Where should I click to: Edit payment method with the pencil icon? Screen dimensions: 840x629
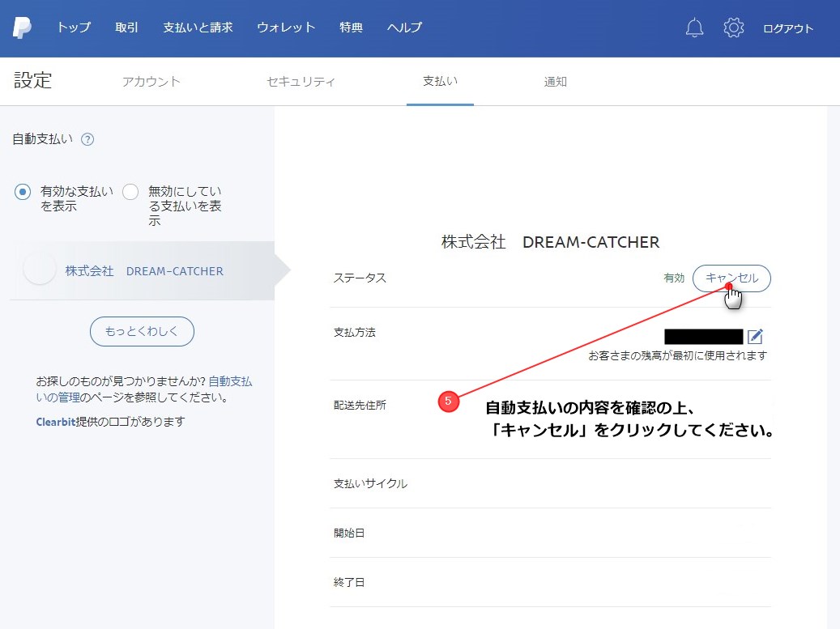click(x=755, y=336)
